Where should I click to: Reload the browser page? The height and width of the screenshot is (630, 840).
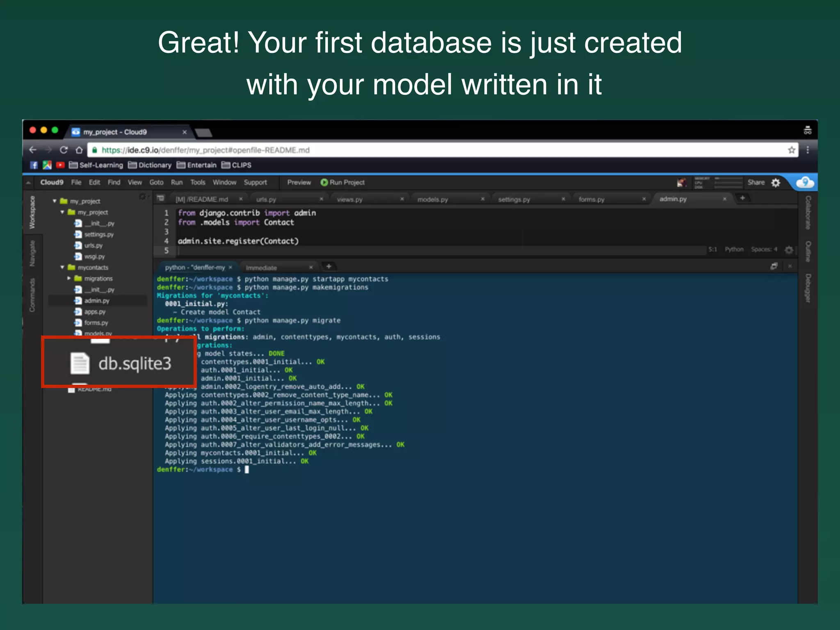64,150
